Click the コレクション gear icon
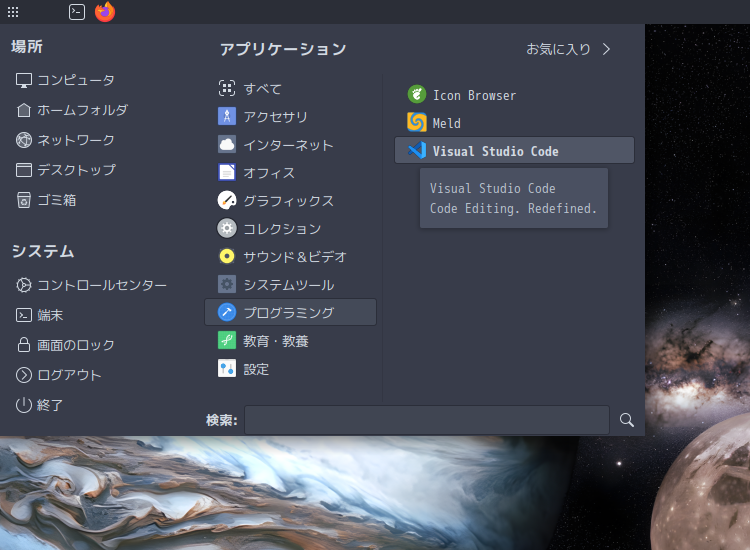This screenshot has height=550, width=750. [x=227, y=229]
